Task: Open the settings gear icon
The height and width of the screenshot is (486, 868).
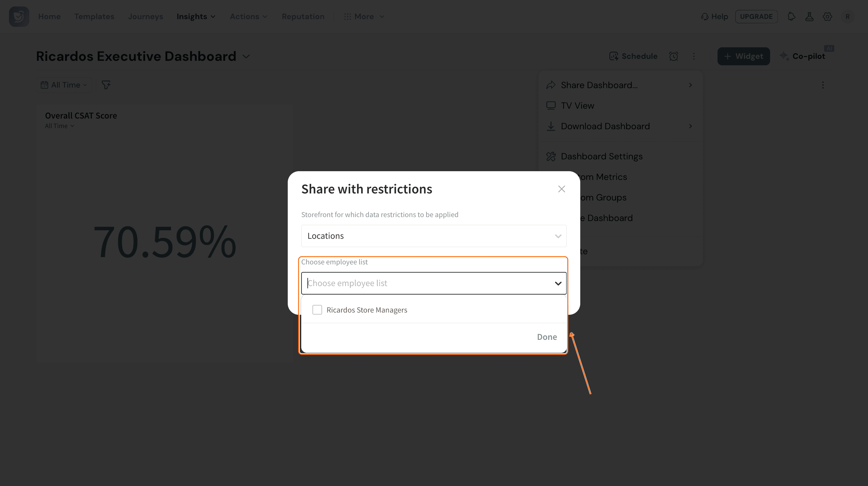Action: [x=827, y=17]
